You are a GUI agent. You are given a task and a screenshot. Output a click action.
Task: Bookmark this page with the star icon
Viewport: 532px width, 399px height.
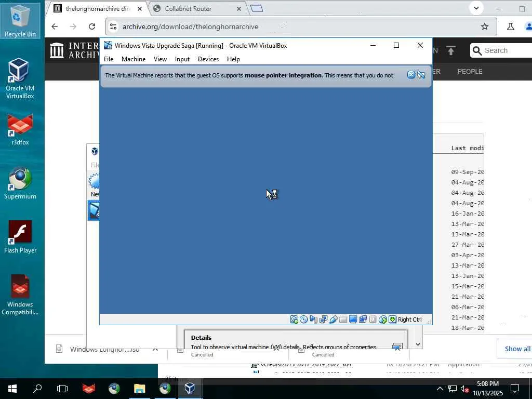[x=485, y=26]
